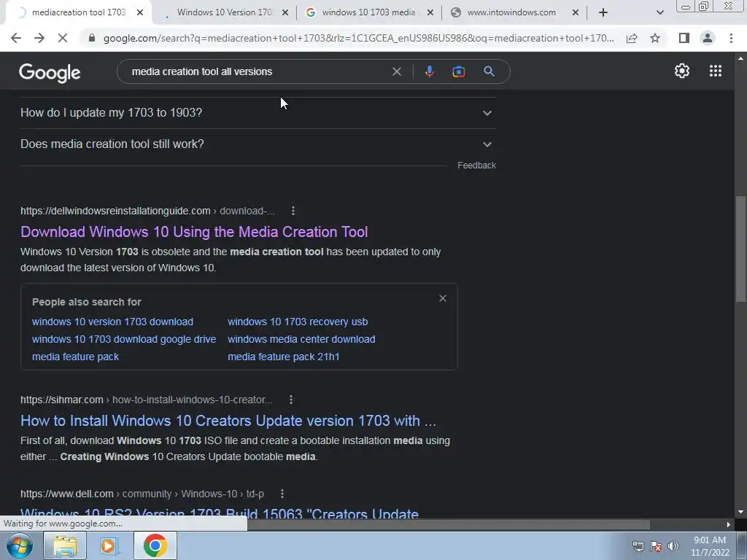This screenshot has height=560, width=747.
Task: Expand 'How do I update my 1703 to 1903?'
Action: point(258,113)
